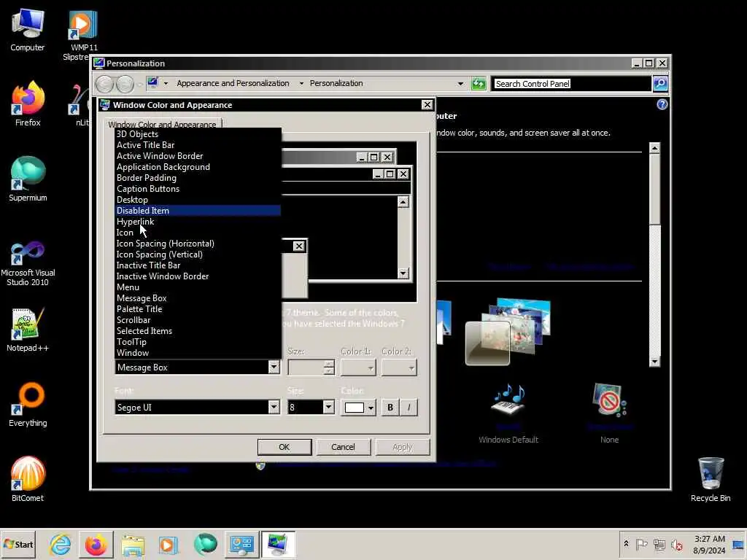The height and width of the screenshot is (560, 747).
Task: Toggle italic with the I button
Action: click(409, 408)
